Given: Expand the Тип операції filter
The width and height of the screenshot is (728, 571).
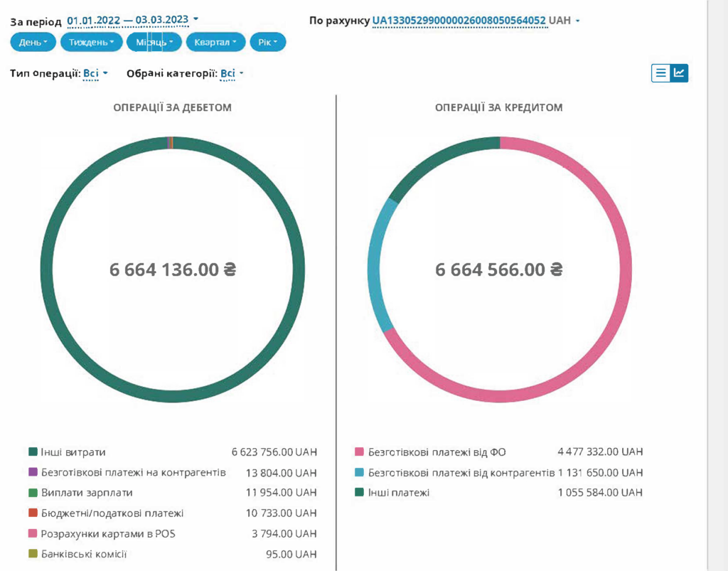Looking at the screenshot, I should pos(95,73).
